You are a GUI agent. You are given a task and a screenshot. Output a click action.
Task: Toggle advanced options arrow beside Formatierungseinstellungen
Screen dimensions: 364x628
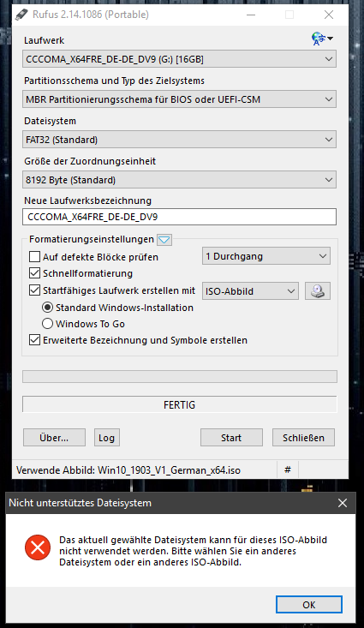164,240
